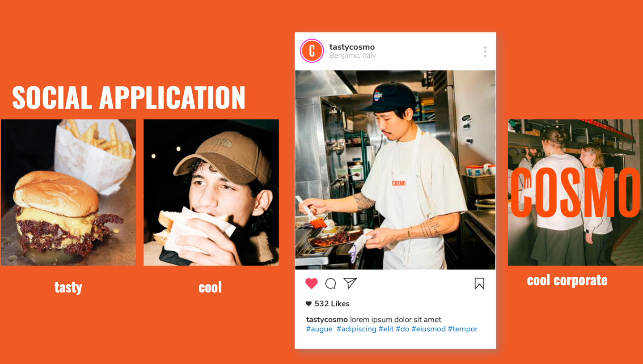Click the small heart beside 532 Likes
643x364 pixels.
tap(309, 304)
